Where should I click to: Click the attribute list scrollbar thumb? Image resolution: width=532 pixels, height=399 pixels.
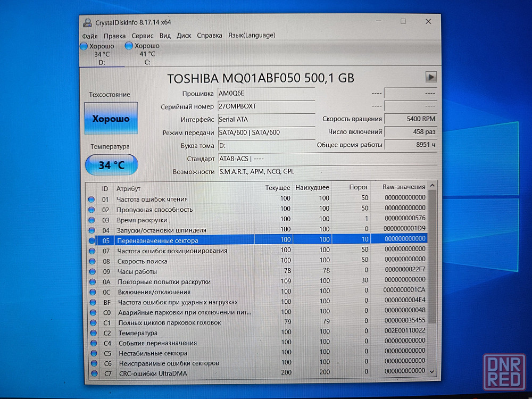(432, 256)
